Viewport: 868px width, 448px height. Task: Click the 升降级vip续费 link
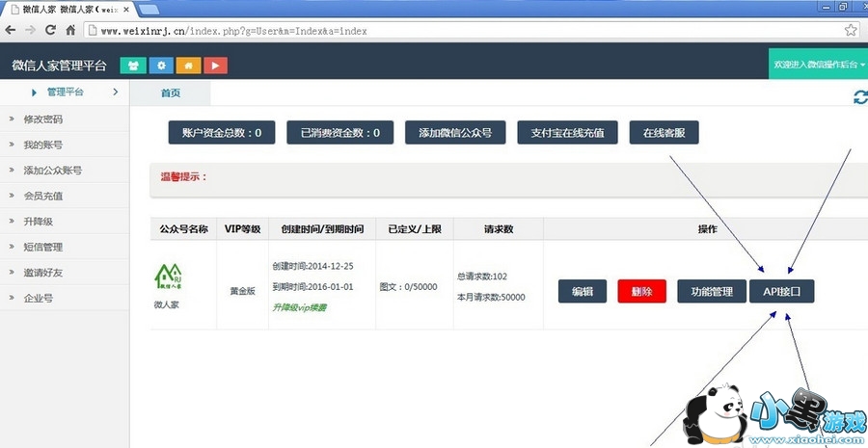tap(299, 307)
